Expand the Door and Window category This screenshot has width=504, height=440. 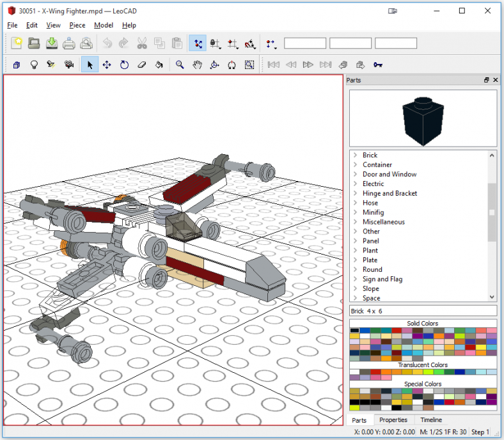coord(355,174)
